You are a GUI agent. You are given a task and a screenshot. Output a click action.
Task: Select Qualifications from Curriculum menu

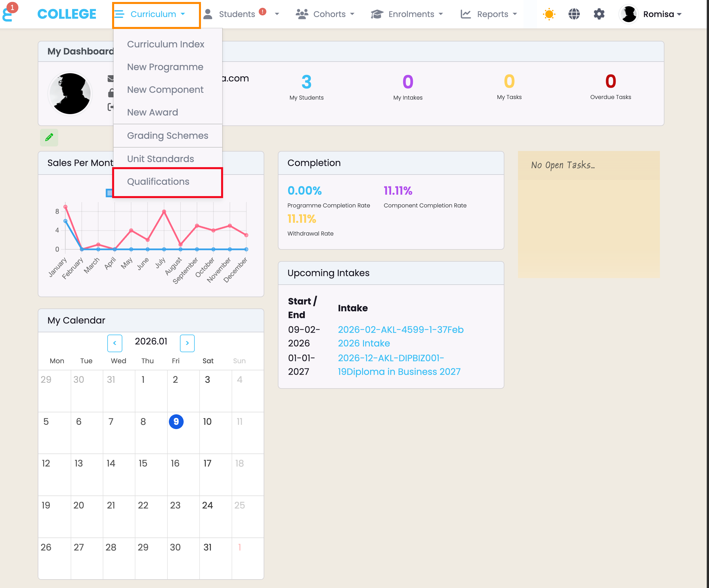pyautogui.click(x=158, y=182)
